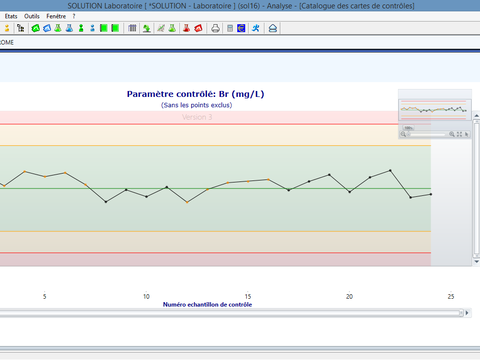
Task: Open the question mark help menu
Action: pos(74,16)
